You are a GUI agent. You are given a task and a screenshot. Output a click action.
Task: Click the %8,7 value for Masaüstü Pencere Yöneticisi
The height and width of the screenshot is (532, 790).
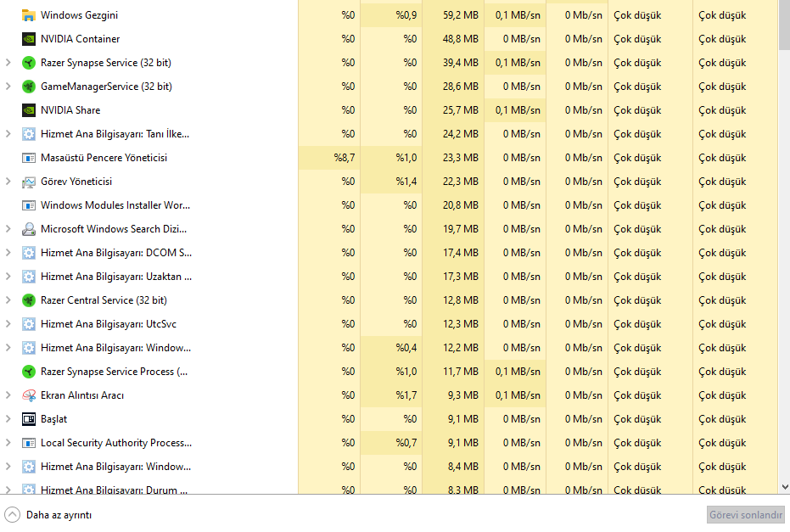(345, 158)
